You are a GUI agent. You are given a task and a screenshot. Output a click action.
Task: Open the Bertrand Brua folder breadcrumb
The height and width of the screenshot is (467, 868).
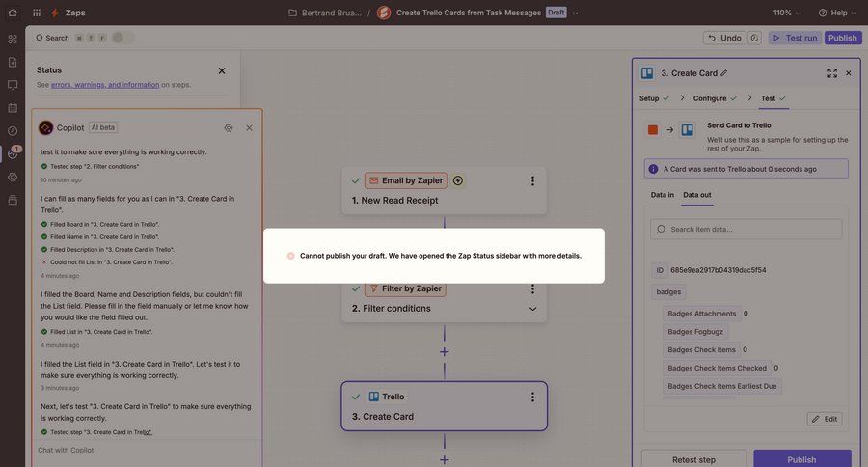click(331, 13)
